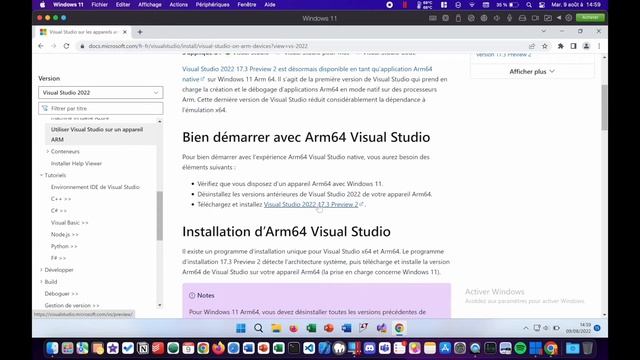Open Notion from the macOS dock
640x360 pixels.
pos(143,348)
